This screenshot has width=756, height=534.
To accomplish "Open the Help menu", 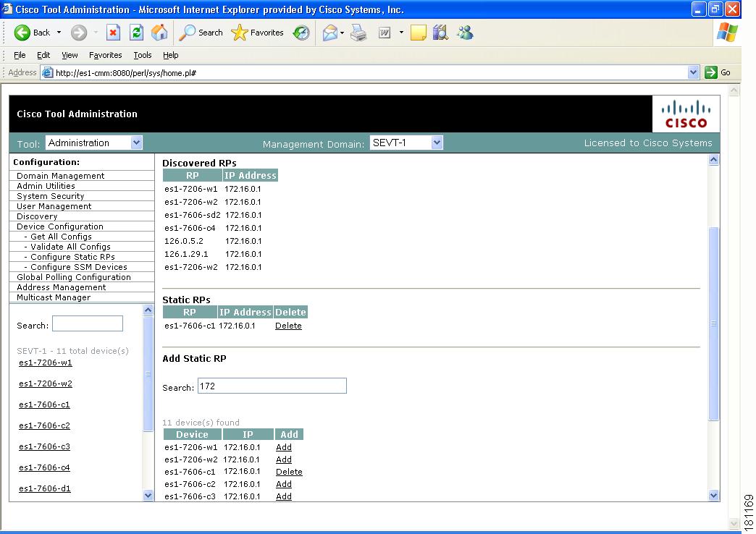I will (171, 55).
